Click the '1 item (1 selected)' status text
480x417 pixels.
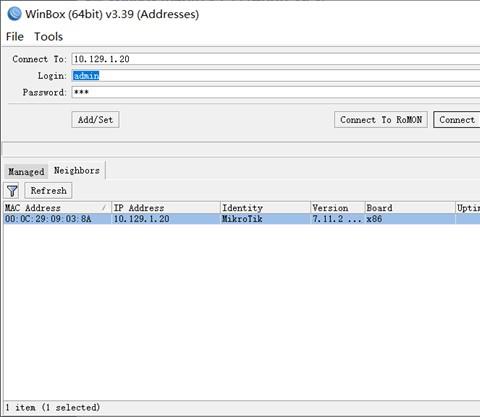53,407
